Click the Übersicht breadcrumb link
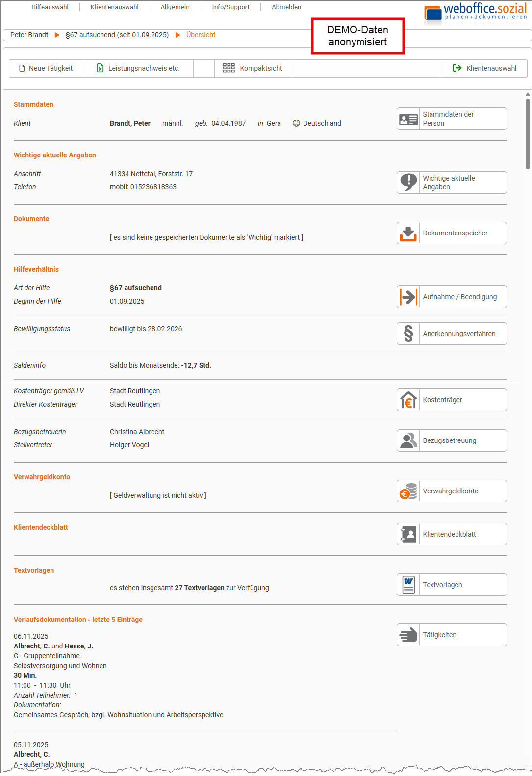The width and height of the screenshot is (532, 776). coord(201,35)
